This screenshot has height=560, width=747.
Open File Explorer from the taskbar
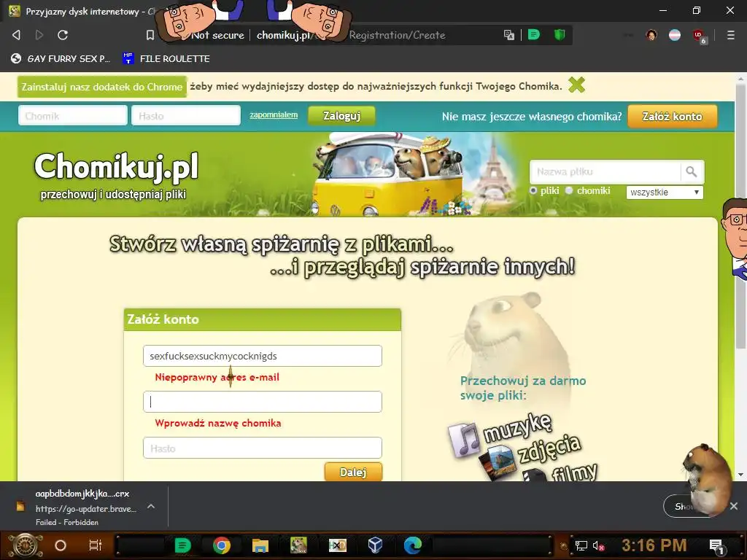point(260,545)
